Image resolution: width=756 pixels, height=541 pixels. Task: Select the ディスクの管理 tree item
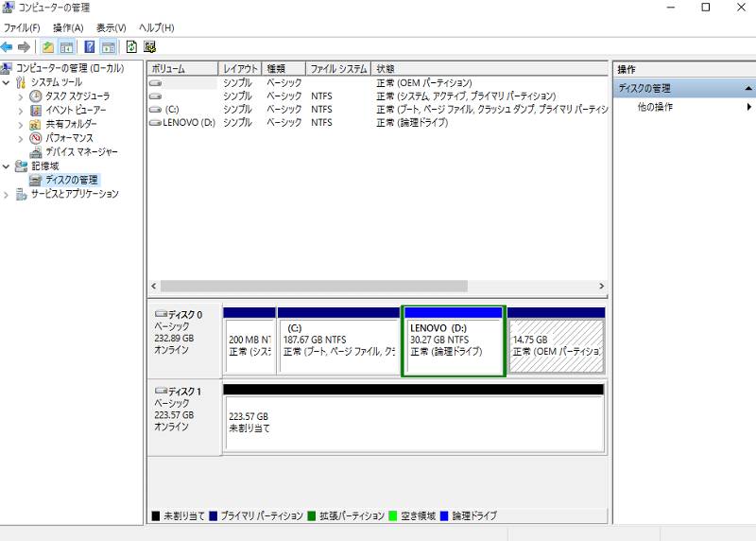pos(72,180)
